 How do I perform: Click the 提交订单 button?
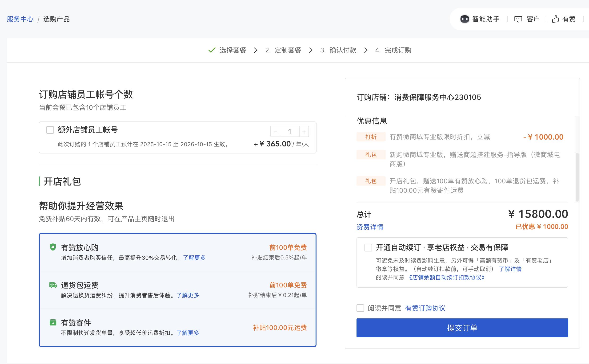tap(462, 328)
